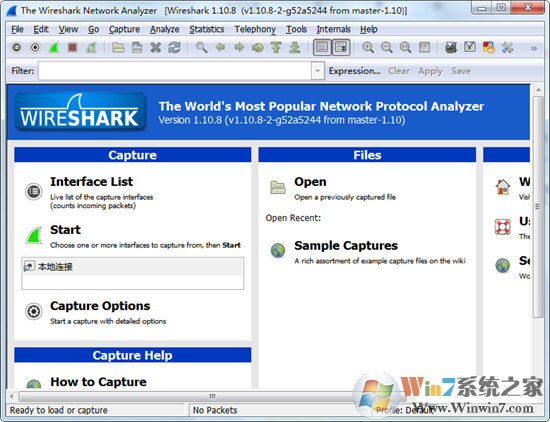Viewport: 550px width, 422px height.
Task: Click the Capture Options gear icon
Action: coord(34,311)
